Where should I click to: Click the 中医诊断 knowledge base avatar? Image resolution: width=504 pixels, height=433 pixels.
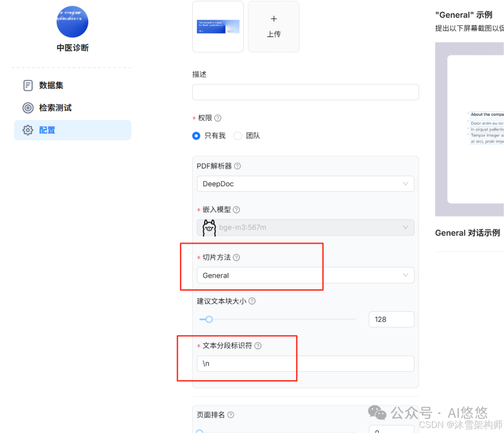tap(72, 21)
